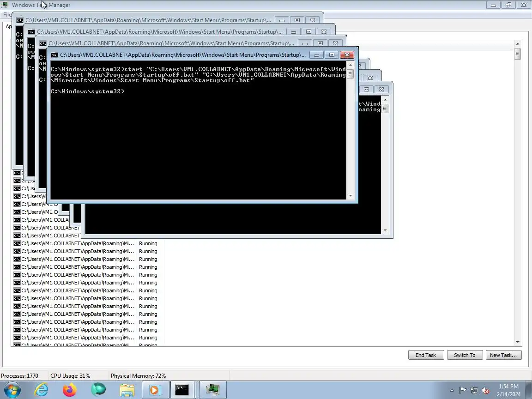Click the New Task... button
Image resolution: width=532 pixels, height=399 pixels.
(x=503, y=355)
